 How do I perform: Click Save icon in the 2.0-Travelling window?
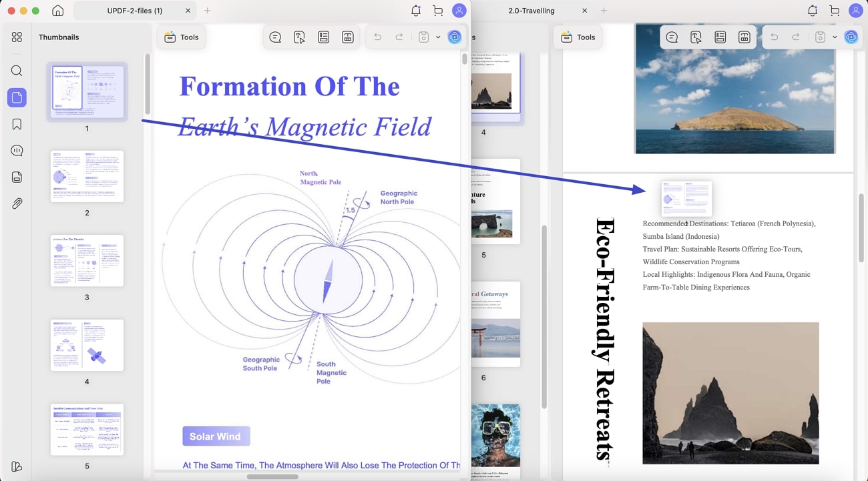[x=820, y=37]
